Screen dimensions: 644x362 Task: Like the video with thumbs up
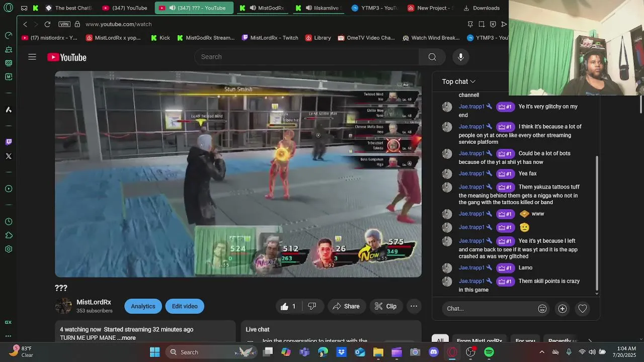[x=288, y=306]
